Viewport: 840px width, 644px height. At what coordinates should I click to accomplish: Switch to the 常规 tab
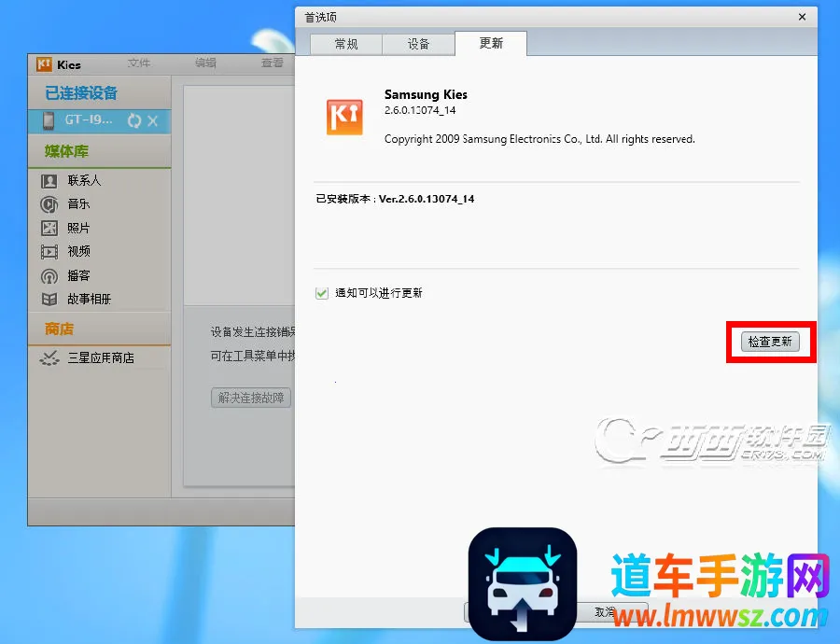pos(346,44)
